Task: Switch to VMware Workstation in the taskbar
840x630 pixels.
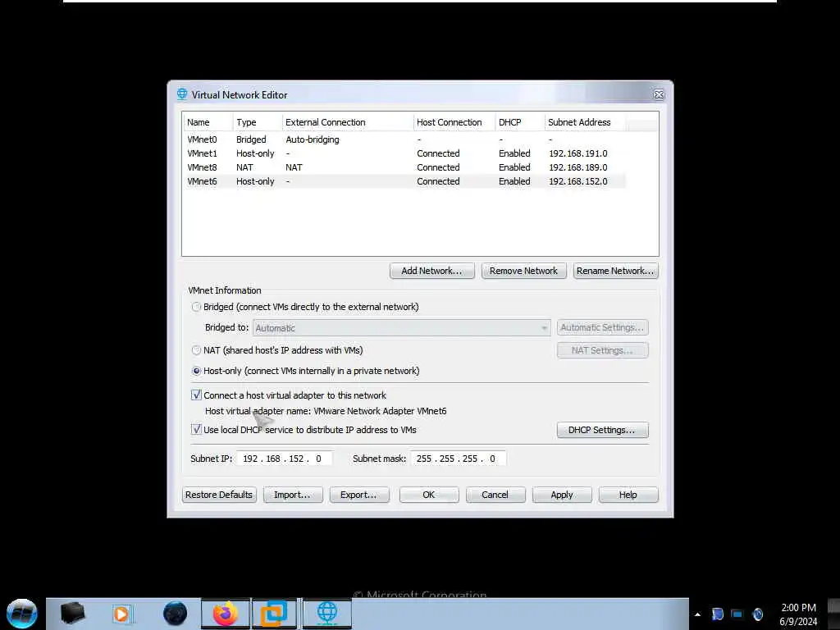Action: click(274, 614)
